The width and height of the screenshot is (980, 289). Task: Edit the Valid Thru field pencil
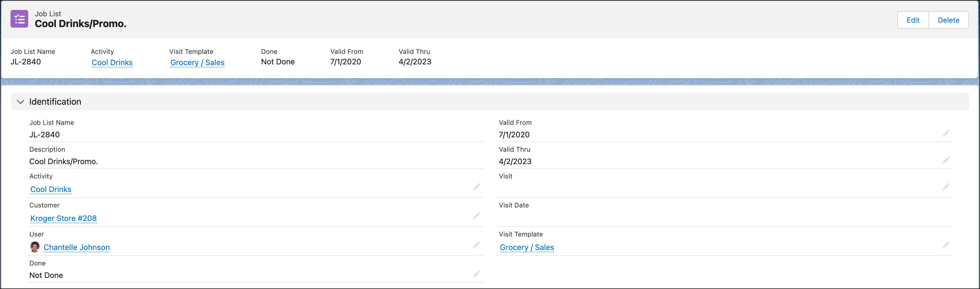(946, 160)
